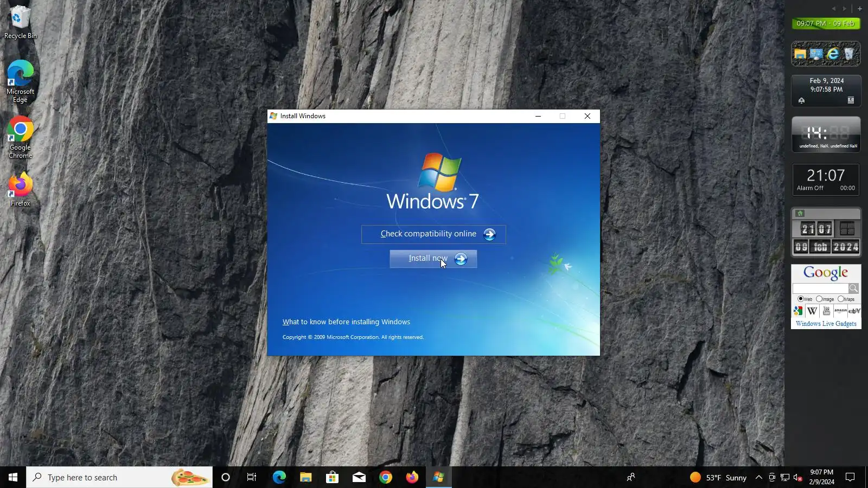
Task: Open the recycle bin in launcher gadget
Action: [x=849, y=54]
